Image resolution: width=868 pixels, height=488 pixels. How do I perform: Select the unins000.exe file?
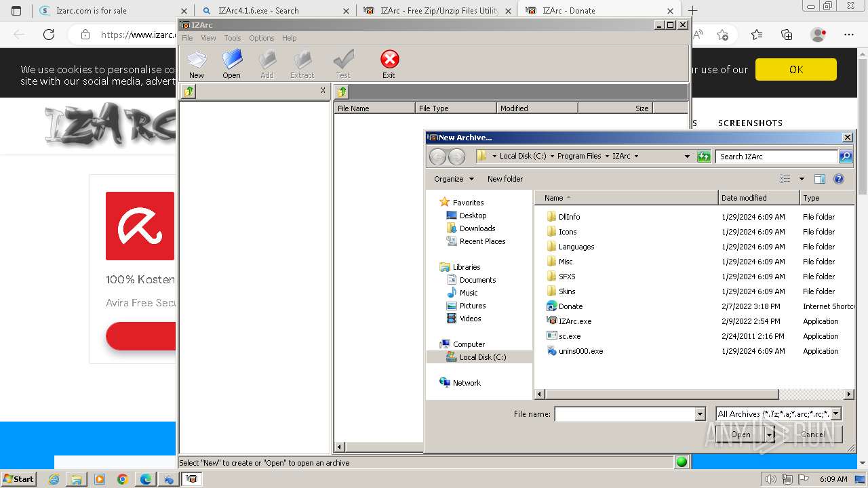click(574, 351)
